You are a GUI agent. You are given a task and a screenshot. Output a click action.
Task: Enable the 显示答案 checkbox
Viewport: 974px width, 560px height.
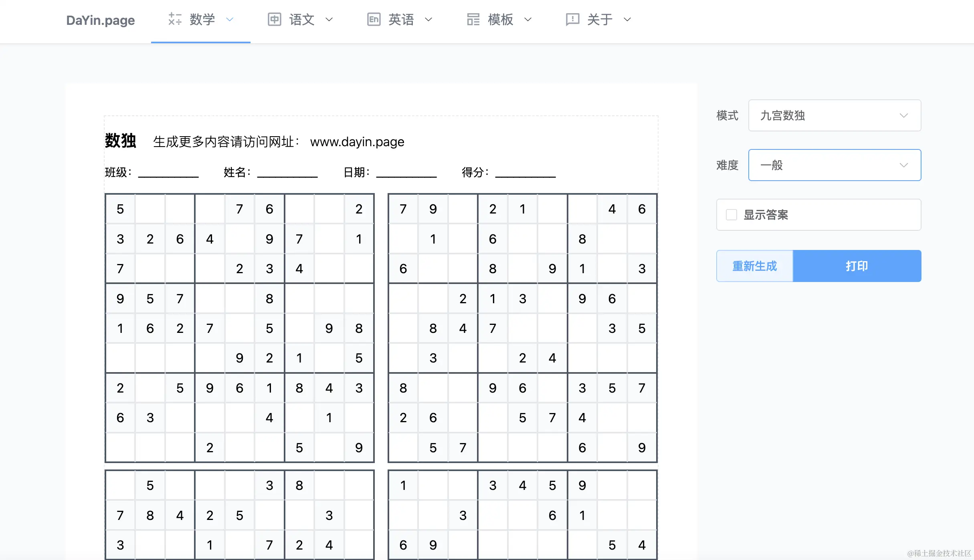tap(732, 215)
